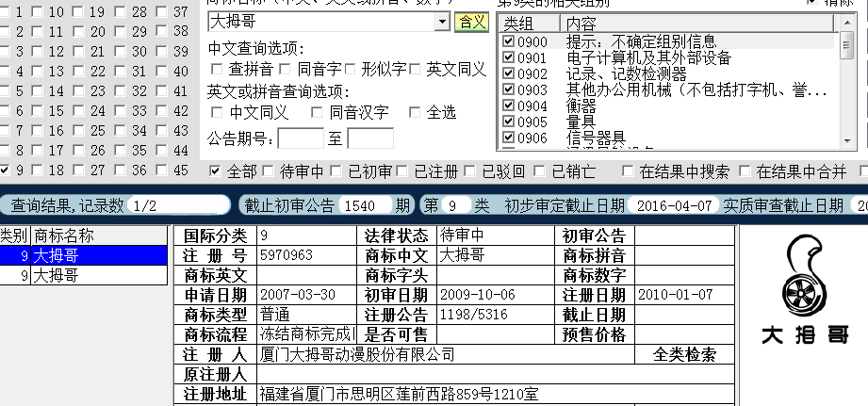The width and height of the screenshot is (868, 406).
Task: Uncheck the 全部 status filter
Action: [x=215, y=171]
